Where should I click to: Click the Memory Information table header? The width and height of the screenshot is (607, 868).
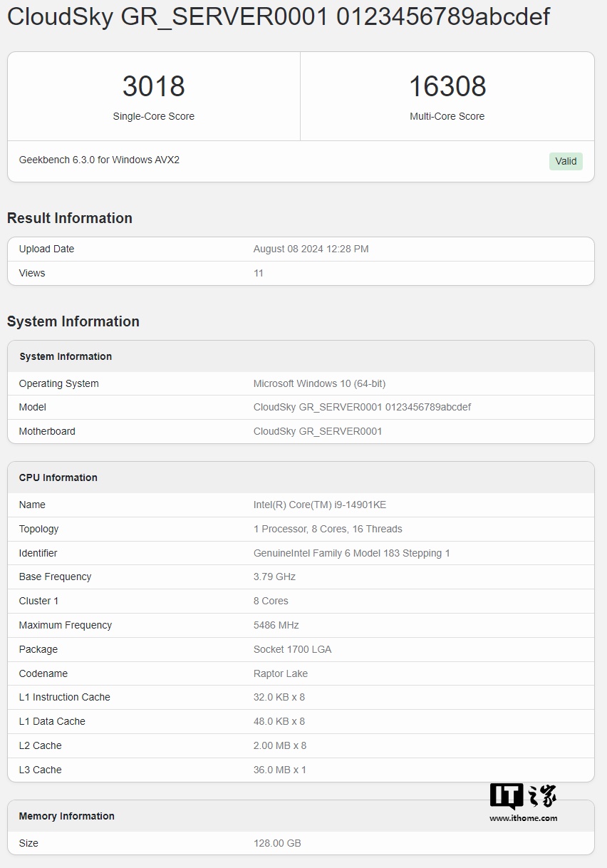click(67, 816)
